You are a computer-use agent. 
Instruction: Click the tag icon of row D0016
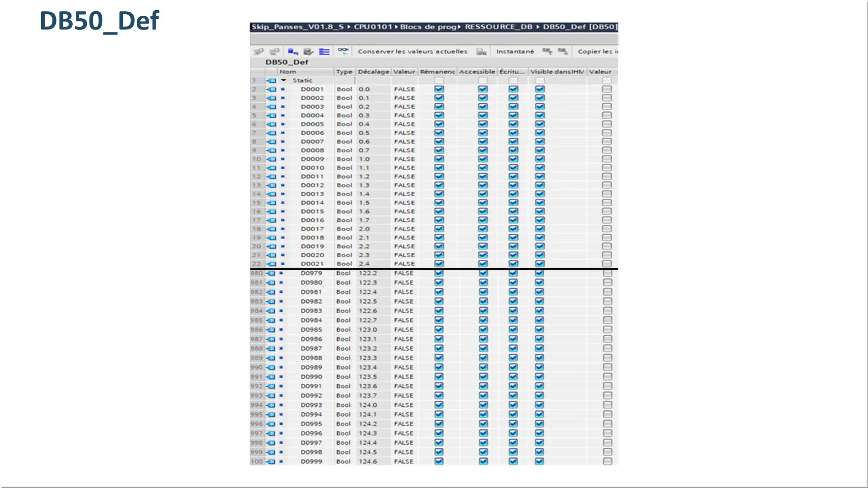[272, 220]
